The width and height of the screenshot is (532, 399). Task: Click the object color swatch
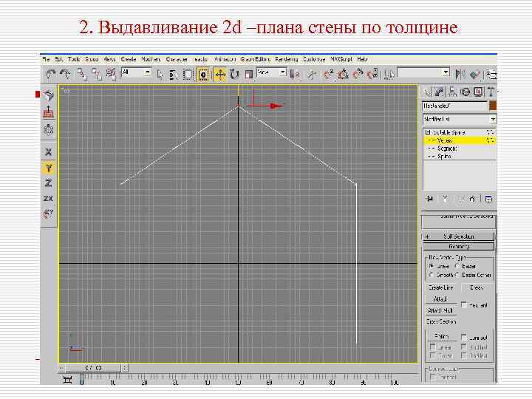(x=493, y=106)
